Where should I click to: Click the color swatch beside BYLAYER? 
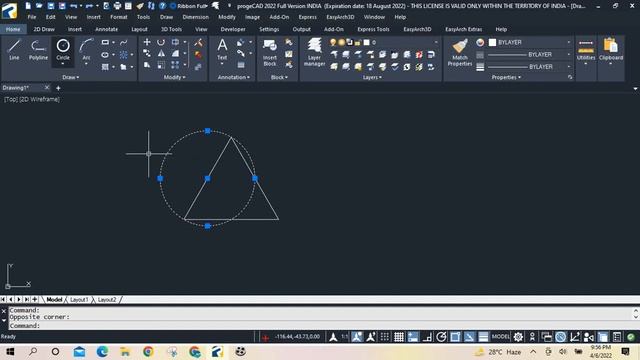coord(493,42)
